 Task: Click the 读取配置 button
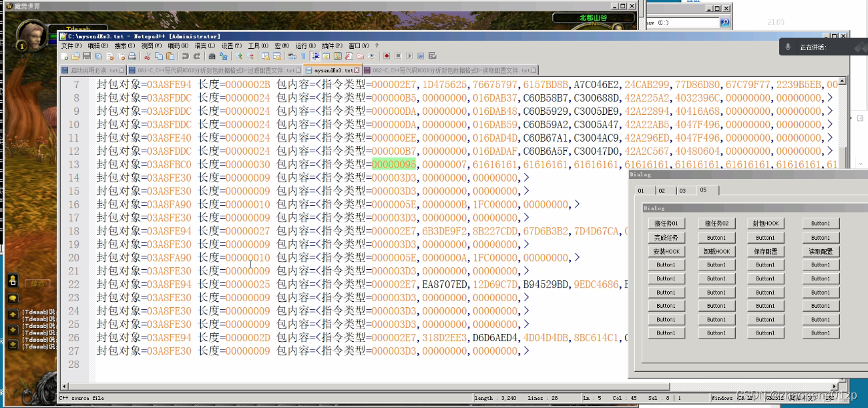pos(821,252)
